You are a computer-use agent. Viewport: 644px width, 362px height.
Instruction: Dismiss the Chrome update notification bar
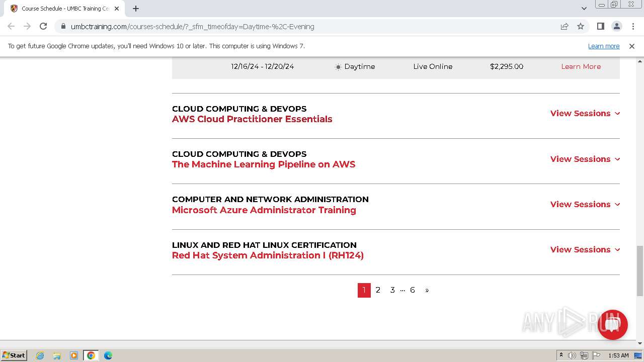632,46
